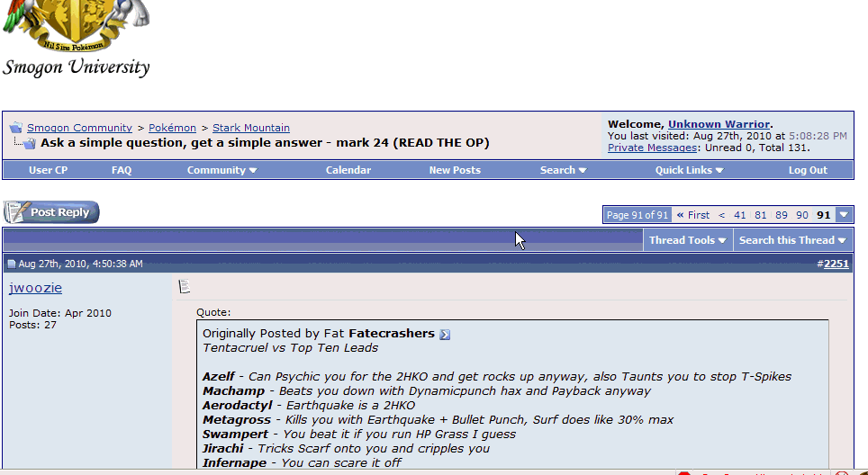Go to previous page arrow
Image resolution: width=868 pixels, height=475 pixels.
721,215
